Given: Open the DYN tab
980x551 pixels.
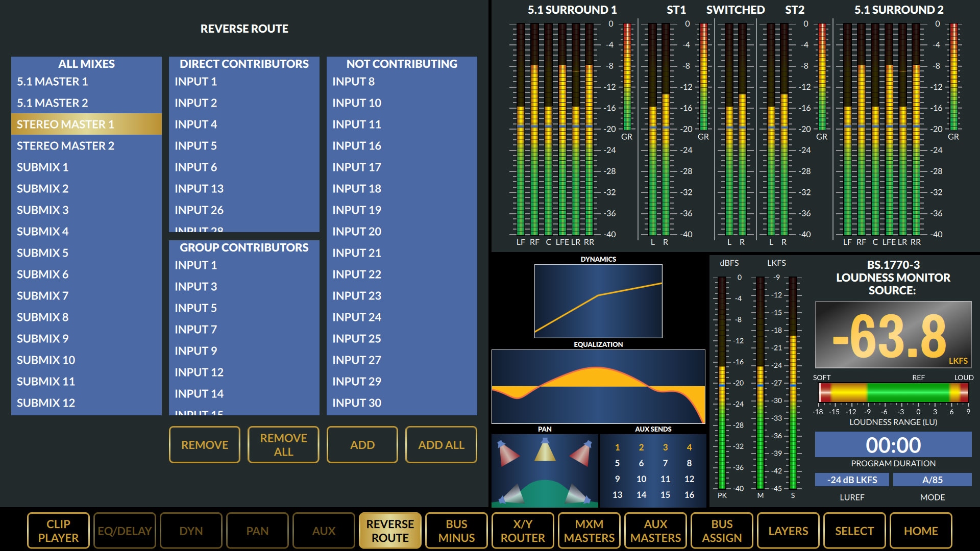Looking at the screenshot, I should click(191, 531).
